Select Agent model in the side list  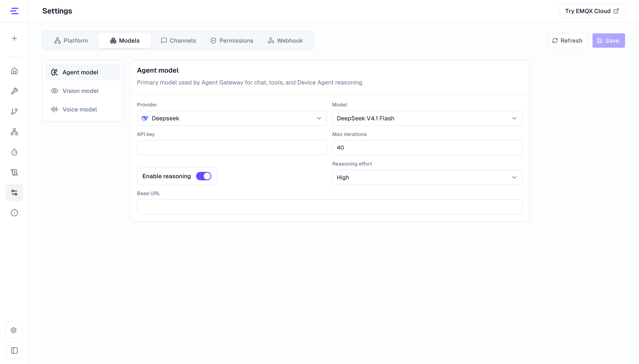(x=83, y=72)
